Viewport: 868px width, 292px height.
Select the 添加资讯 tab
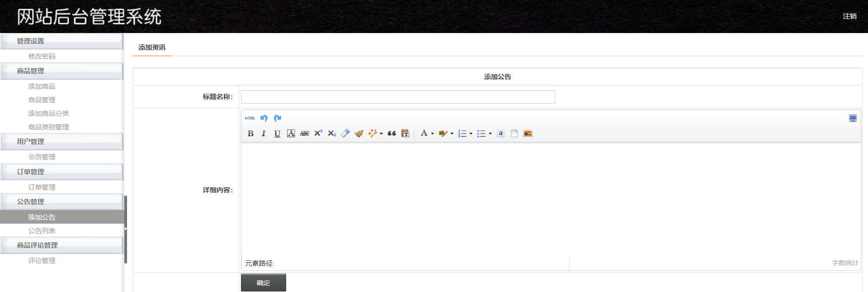pos(152,48)
